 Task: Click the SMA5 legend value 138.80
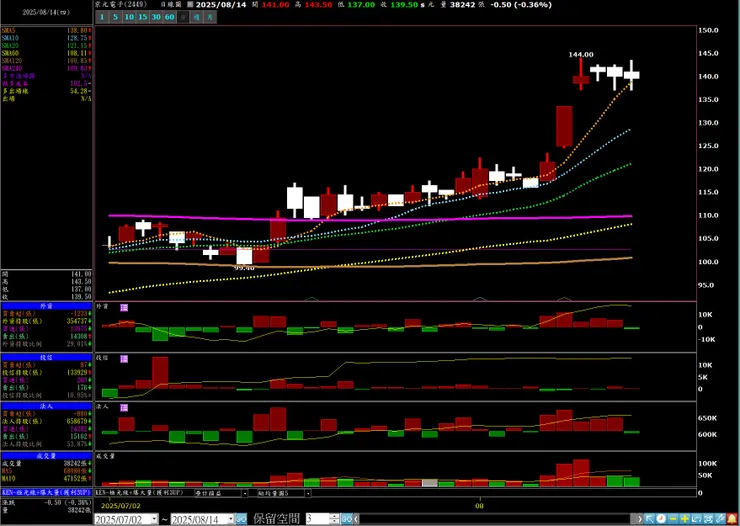[x=78, y=30]
